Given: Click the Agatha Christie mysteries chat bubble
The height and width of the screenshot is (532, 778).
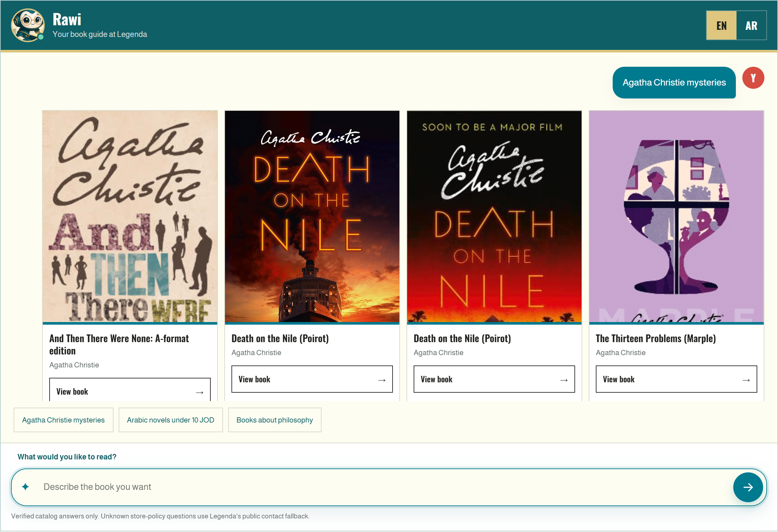Looking at the screenshot, I should click(x=674, y=83).
